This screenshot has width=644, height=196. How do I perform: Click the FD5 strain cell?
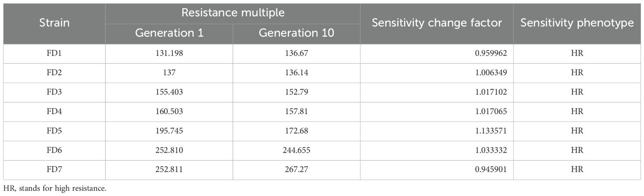point(54,131)
